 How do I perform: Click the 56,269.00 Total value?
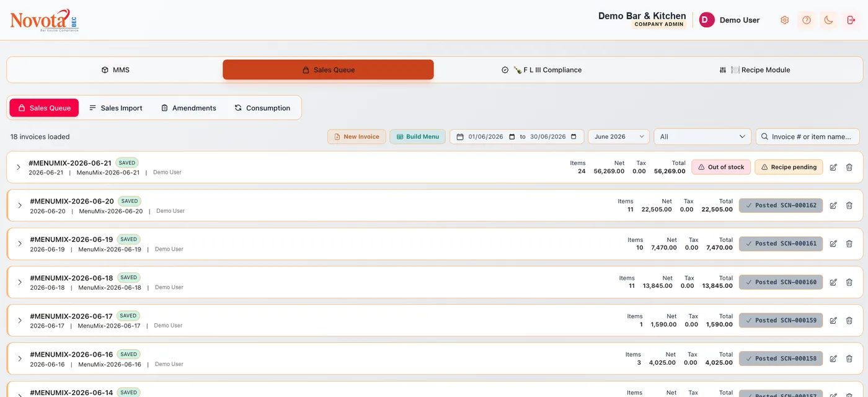pyautogui.click(x=670, y=171)
